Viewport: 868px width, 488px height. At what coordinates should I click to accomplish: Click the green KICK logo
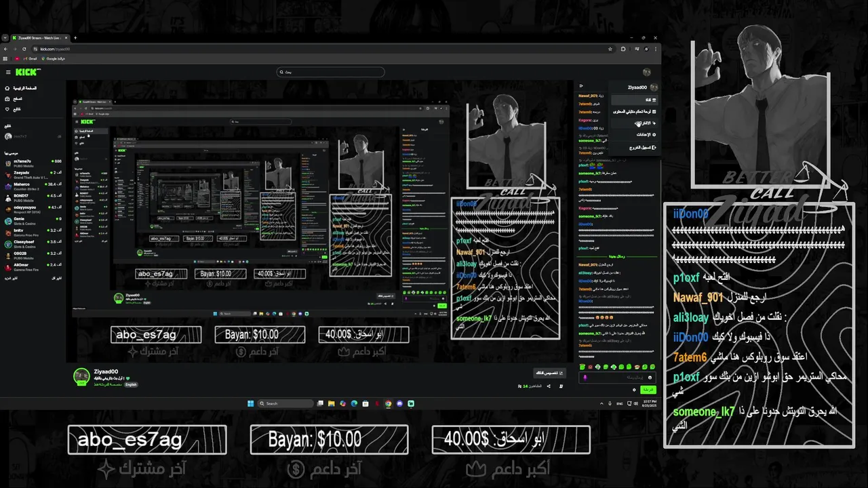coord(27,72)
